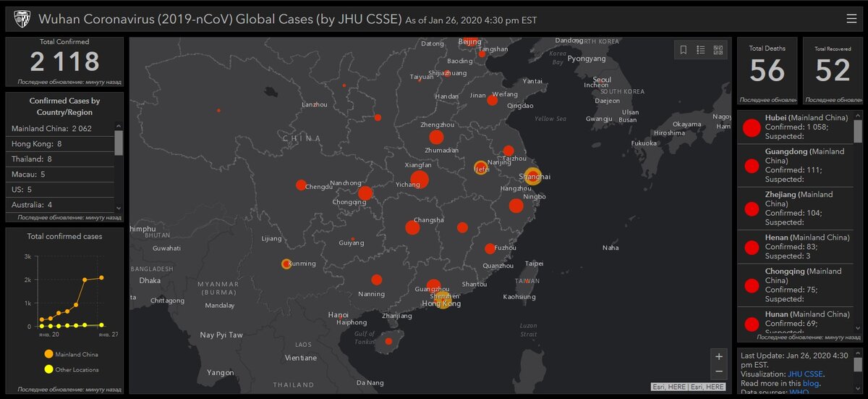Select Thailand: 8 row

click(60, 159)
